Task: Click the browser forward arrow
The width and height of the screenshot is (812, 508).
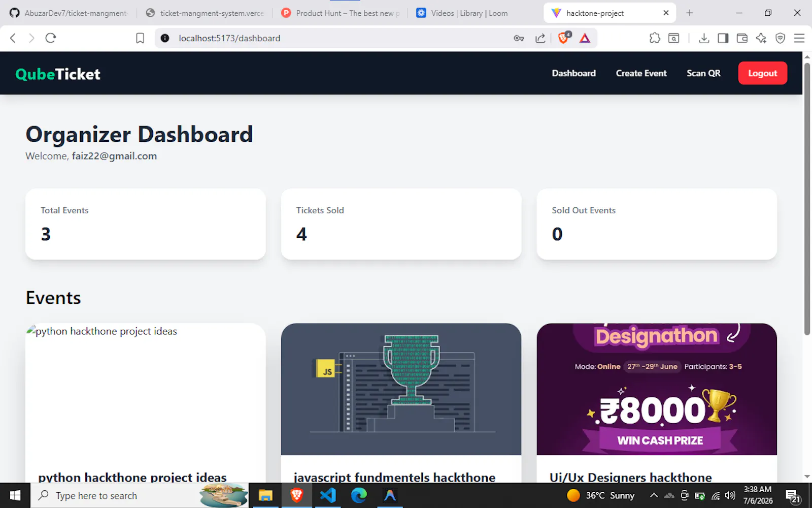Action: [x=31, y=38]
